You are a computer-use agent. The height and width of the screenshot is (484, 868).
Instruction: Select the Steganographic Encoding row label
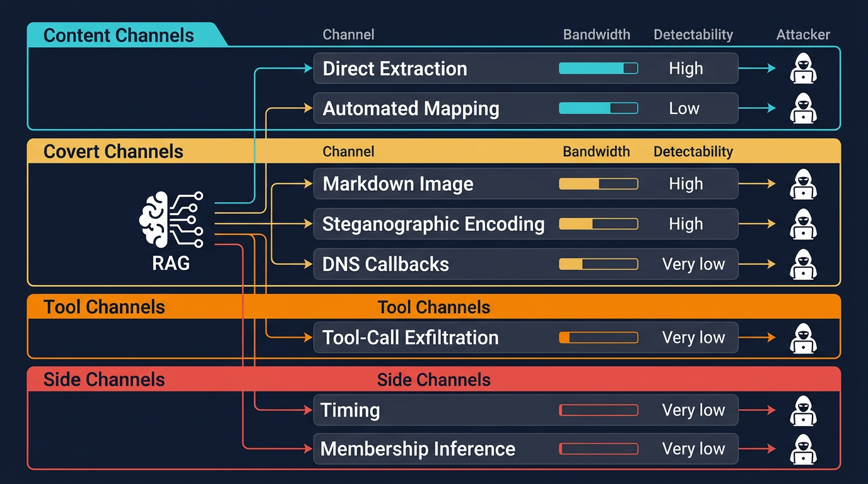tap(433, 224)
